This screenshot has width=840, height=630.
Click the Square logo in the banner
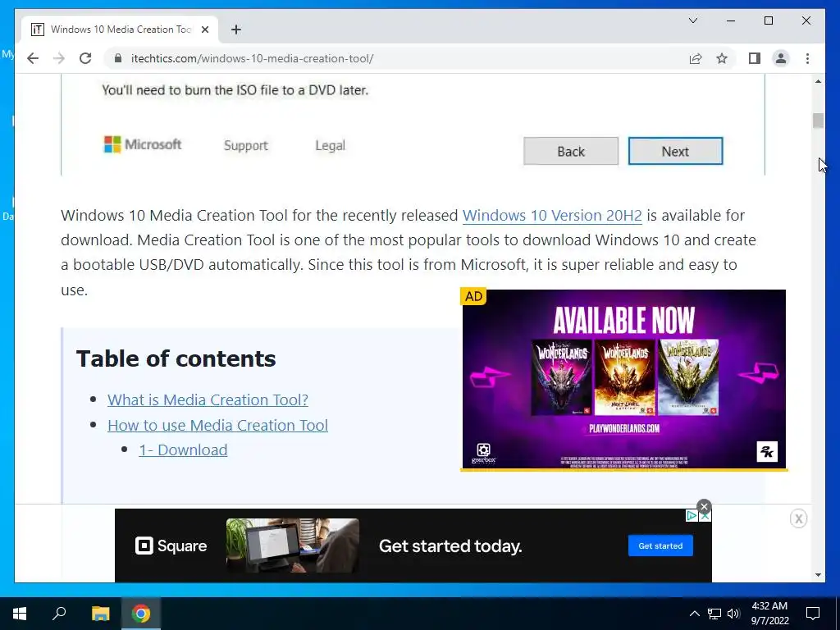171,546
